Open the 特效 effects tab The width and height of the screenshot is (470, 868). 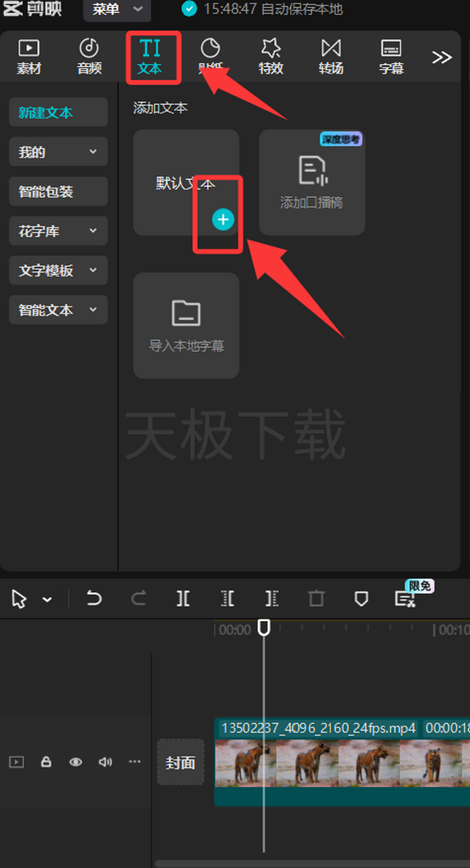pos(271,56)
